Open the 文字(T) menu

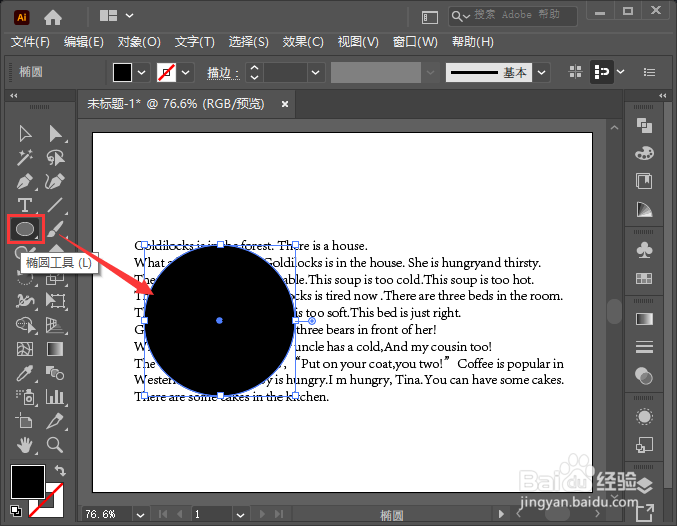pyautogui.click(x=194, y=42)
